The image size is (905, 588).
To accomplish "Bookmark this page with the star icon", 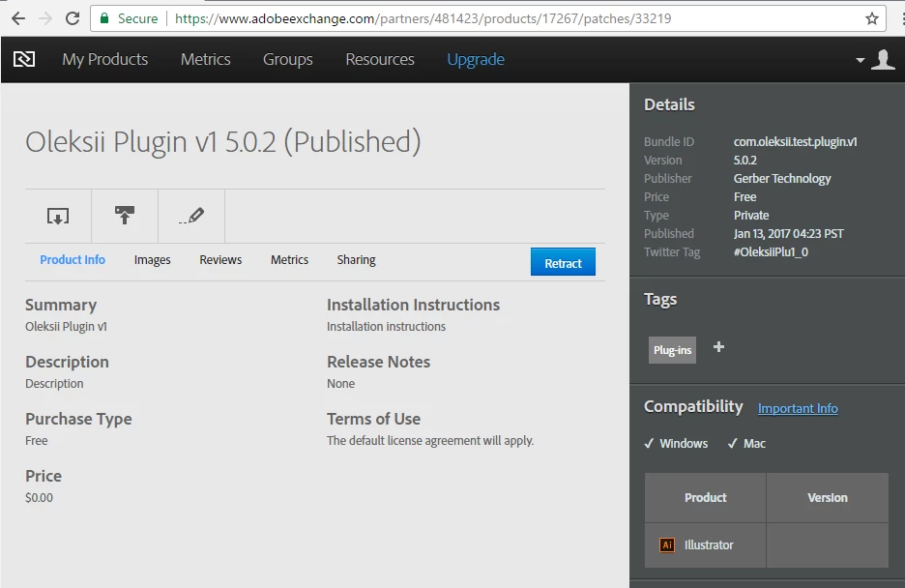I will (871, 18).
